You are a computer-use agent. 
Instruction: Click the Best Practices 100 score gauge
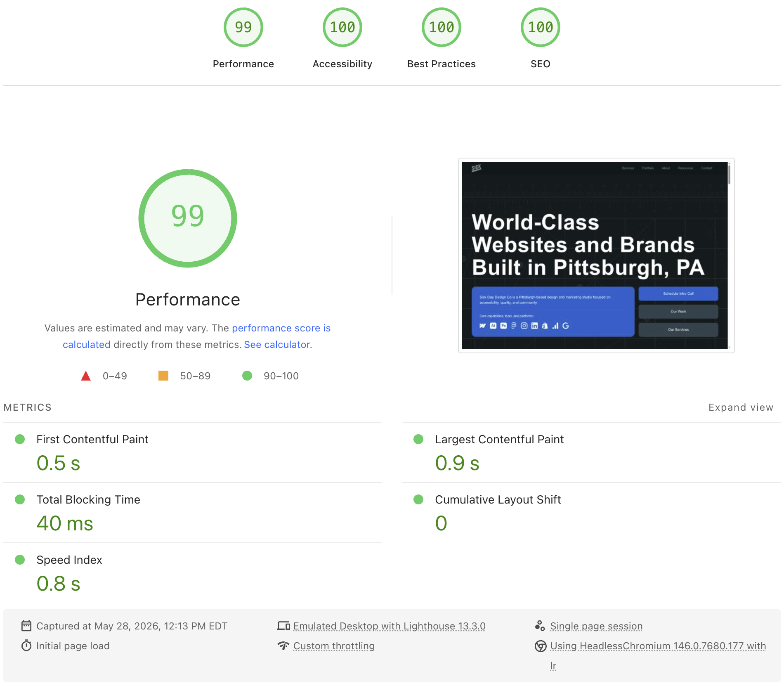pyautogui.click(x=442, y=27)
